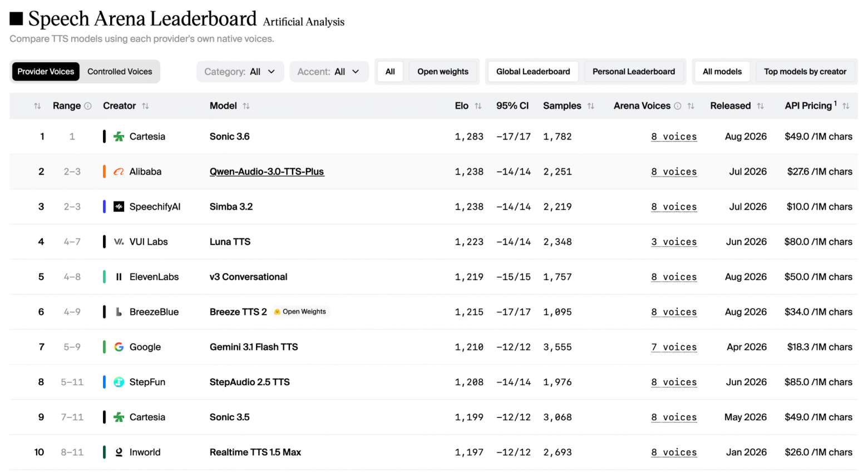Click the $80.0 /1M chars price
The image size is (868, 472).
(818, 242)
